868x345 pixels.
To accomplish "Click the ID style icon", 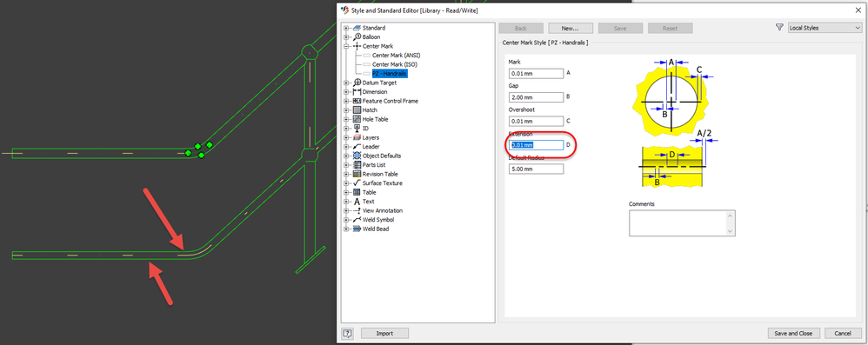I will [x=357, y=129].
